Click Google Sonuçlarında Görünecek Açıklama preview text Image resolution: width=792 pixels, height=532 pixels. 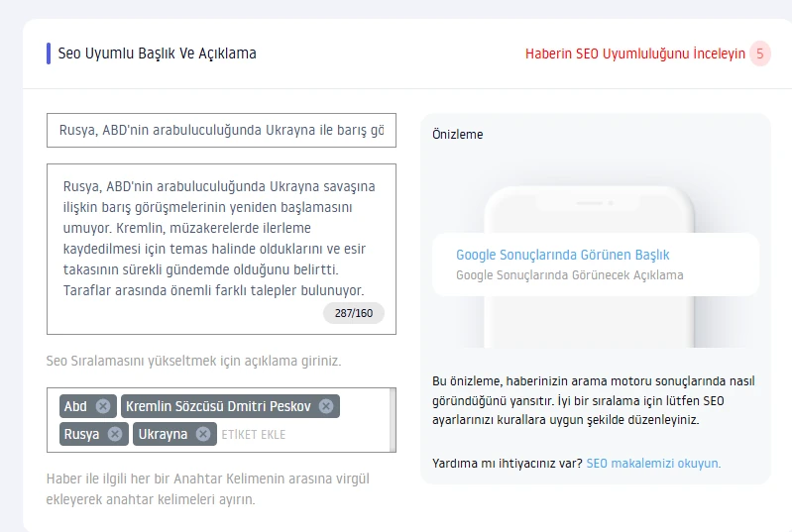[x=570, y=275]
